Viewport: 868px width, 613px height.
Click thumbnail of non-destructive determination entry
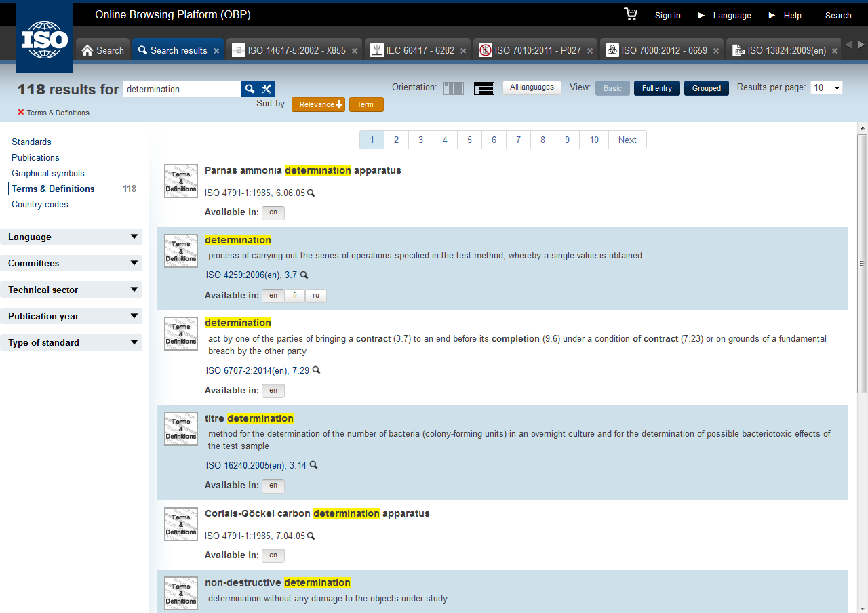[x=181, y=593]
